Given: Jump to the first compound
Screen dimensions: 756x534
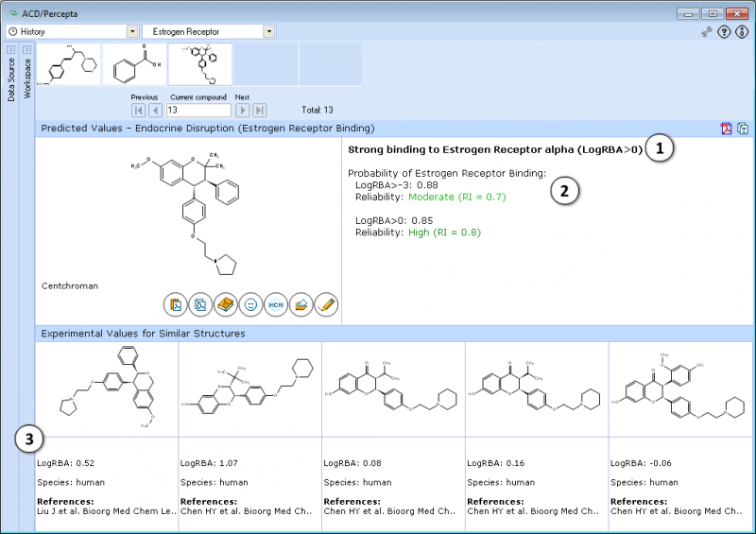Looking at the screenshot, I should 139,111.
